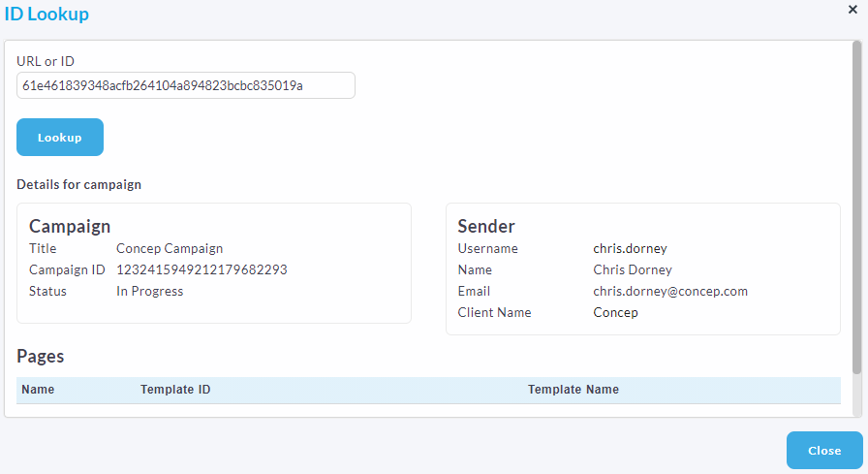Click the Status field label

[x=47, y=291]
